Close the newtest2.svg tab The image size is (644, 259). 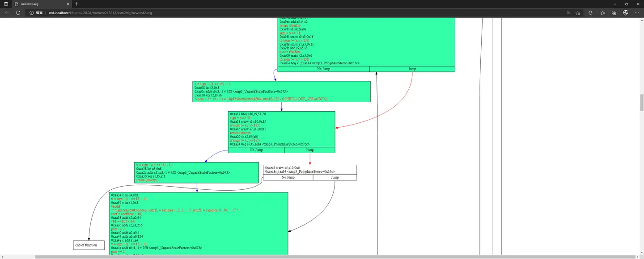click(68, 4)
